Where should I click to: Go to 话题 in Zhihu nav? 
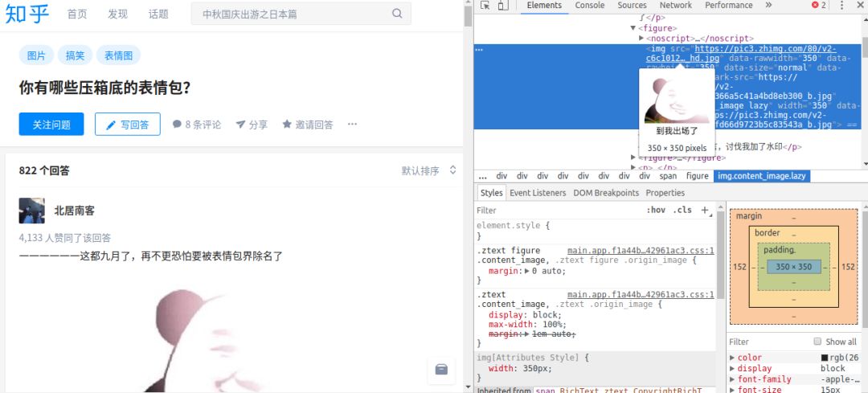tap(158, 14)
